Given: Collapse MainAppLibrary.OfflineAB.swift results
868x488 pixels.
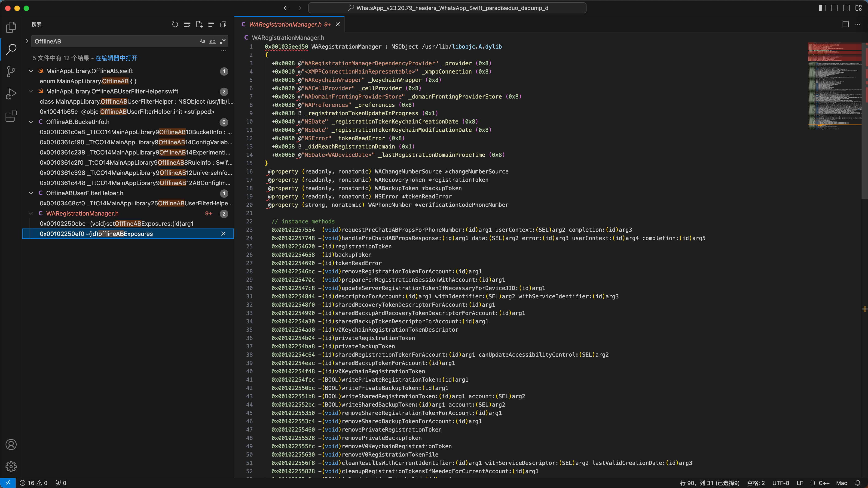Looking at the screenshot, I should tap(31, 71).
